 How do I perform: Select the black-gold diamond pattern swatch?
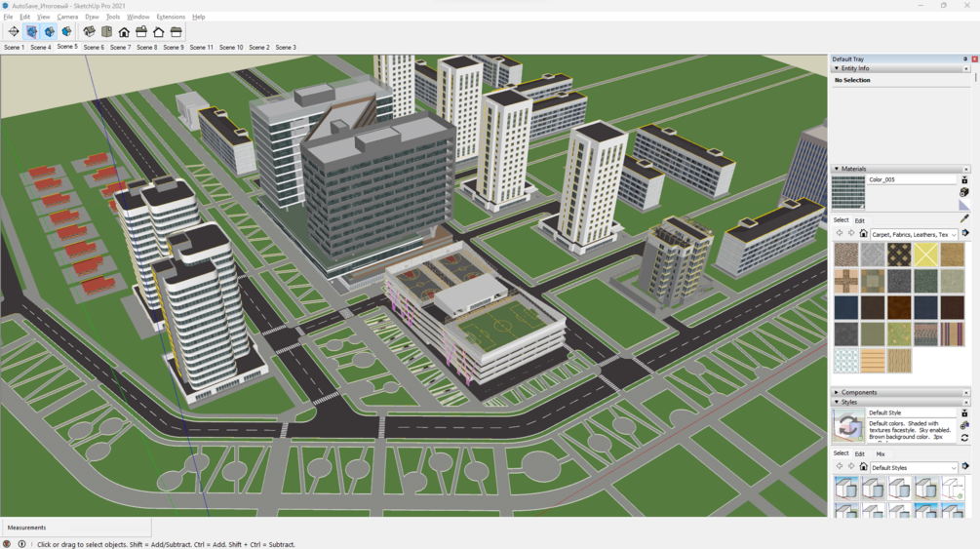click(x=899, y=255)
